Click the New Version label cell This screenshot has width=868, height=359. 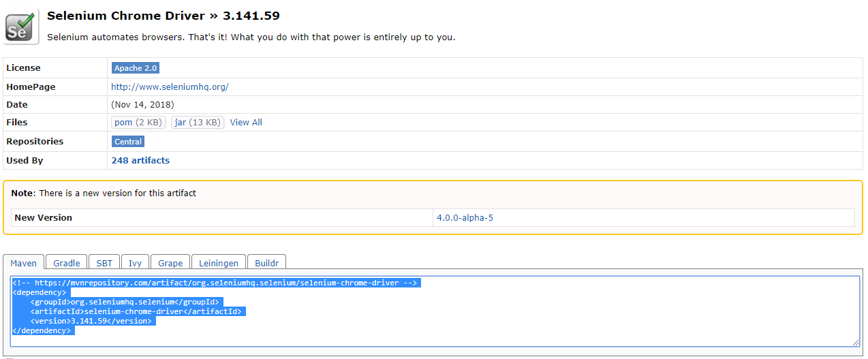tap(222, 218)
